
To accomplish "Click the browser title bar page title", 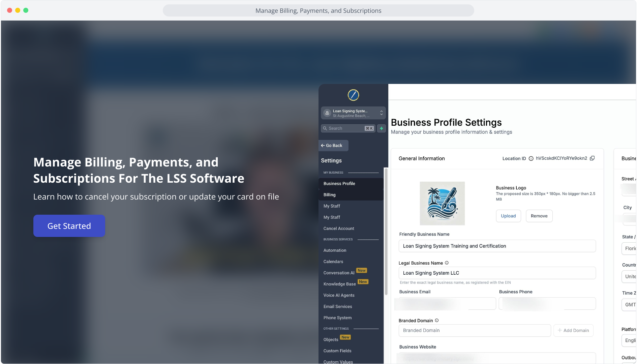I will [x=318, y=11].
